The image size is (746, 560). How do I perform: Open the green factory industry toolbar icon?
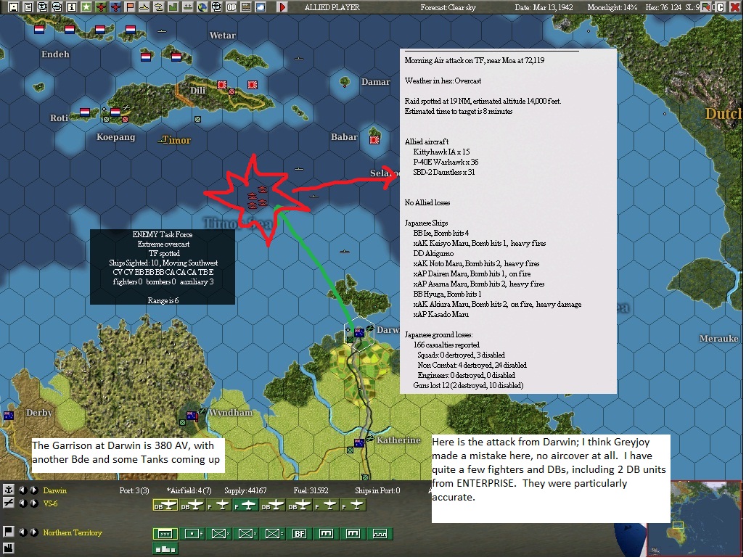[173, 7]
